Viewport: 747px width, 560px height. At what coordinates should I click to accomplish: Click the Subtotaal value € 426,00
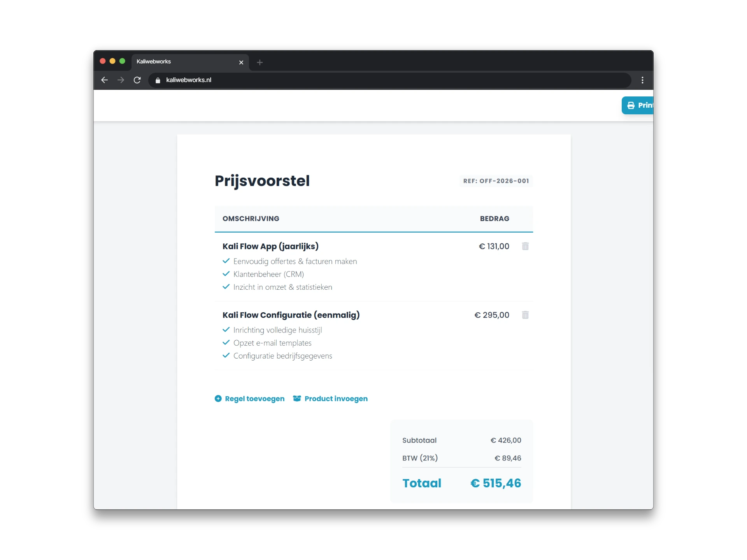pyautogui.click(x=506, y=440)
